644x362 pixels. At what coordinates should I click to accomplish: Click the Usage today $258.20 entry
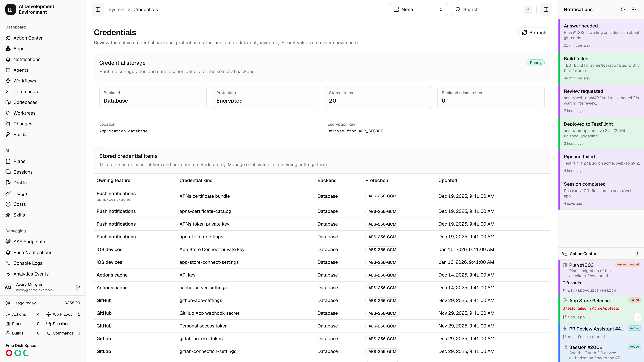click(43, 303)
